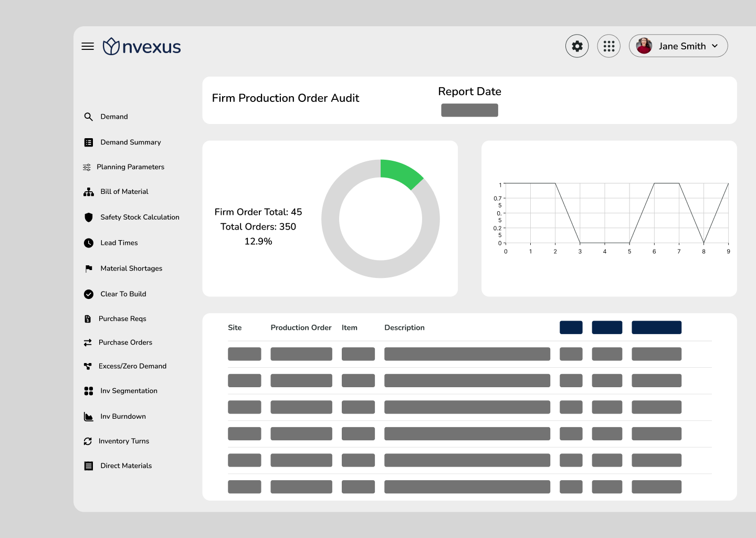Click the Demand Summary list icon
This screenshot has width=756, height=538.
tap(89, 142)
